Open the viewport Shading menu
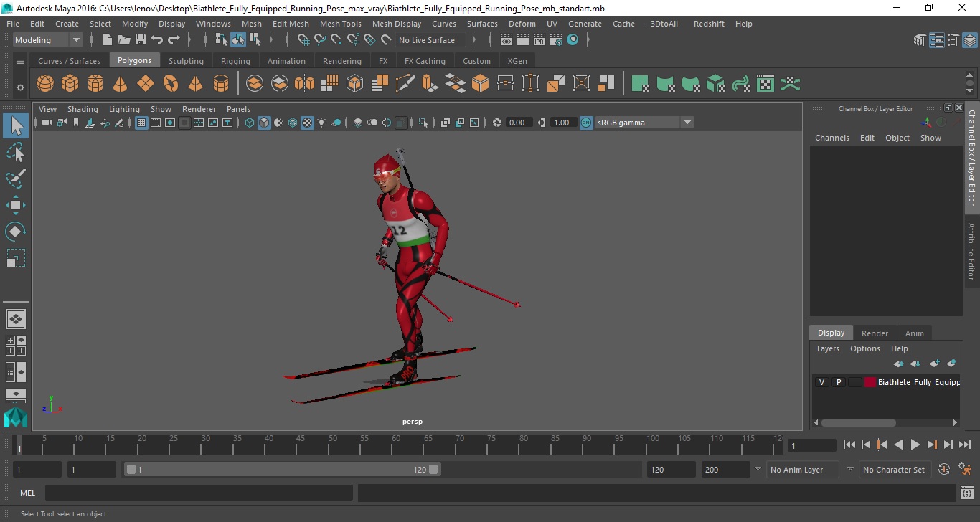 83,109
